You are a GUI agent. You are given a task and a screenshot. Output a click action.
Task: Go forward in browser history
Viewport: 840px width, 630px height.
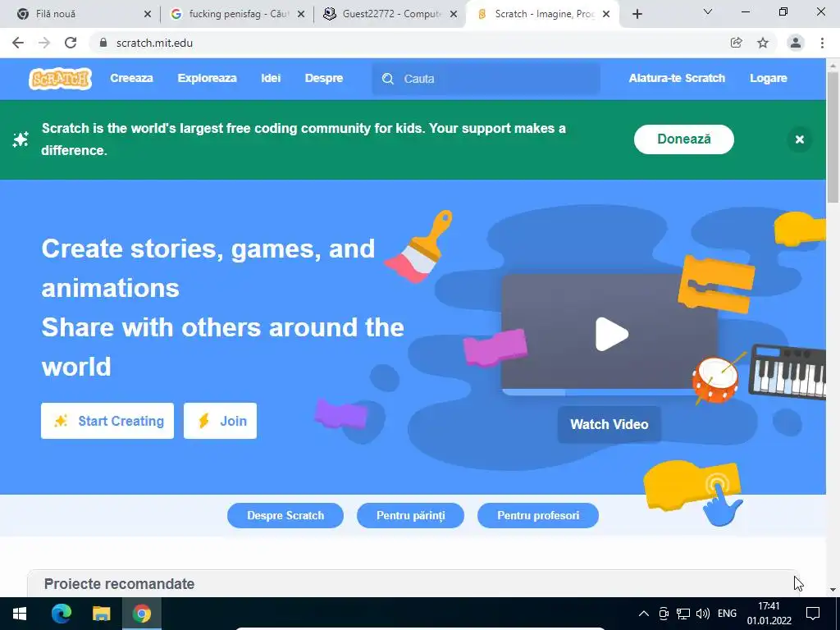[44, 43]
